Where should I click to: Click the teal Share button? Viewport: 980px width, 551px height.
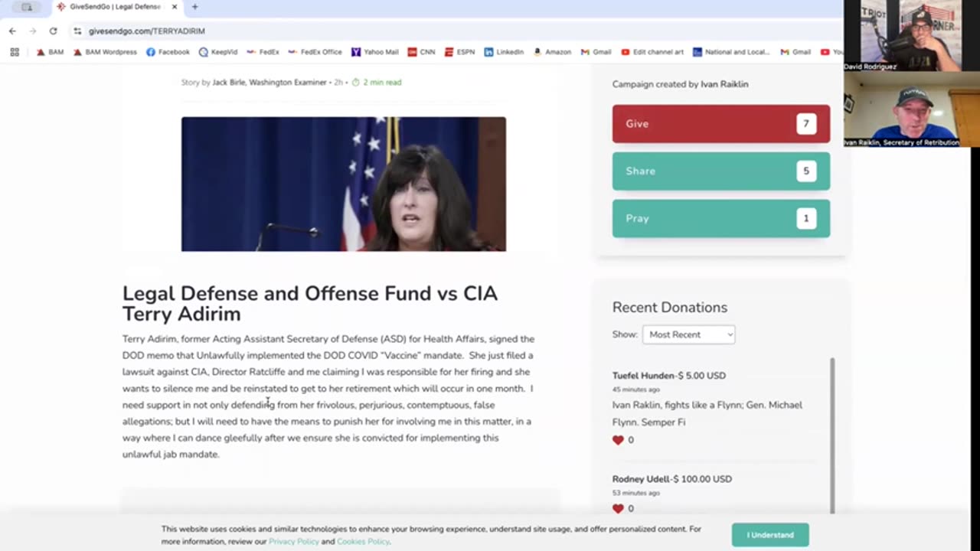click(721, 171)
